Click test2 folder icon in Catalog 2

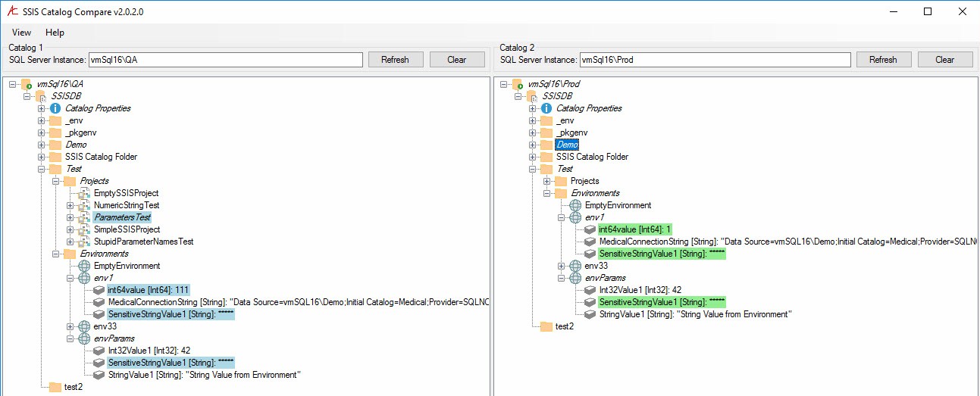point(546,326)
